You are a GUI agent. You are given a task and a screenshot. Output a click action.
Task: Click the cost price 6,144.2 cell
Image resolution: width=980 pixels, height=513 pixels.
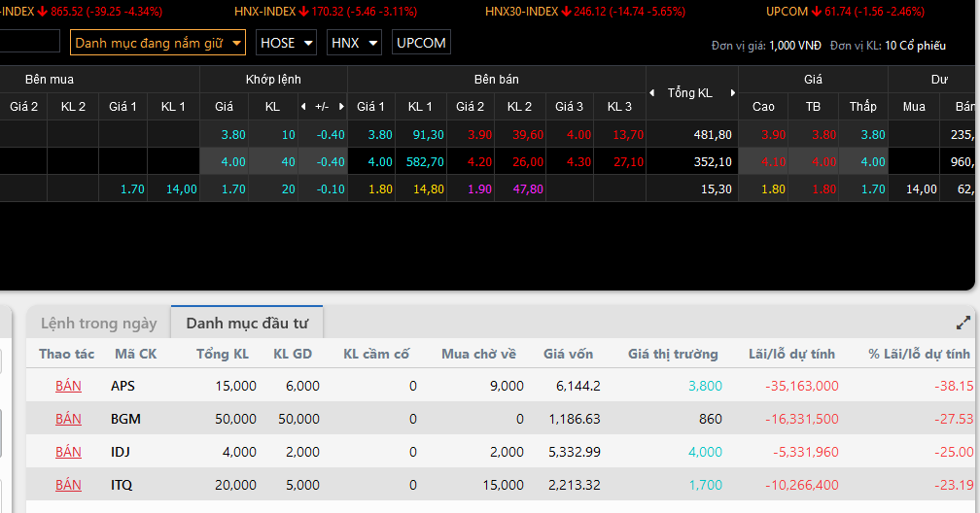[x=578, y=386]
